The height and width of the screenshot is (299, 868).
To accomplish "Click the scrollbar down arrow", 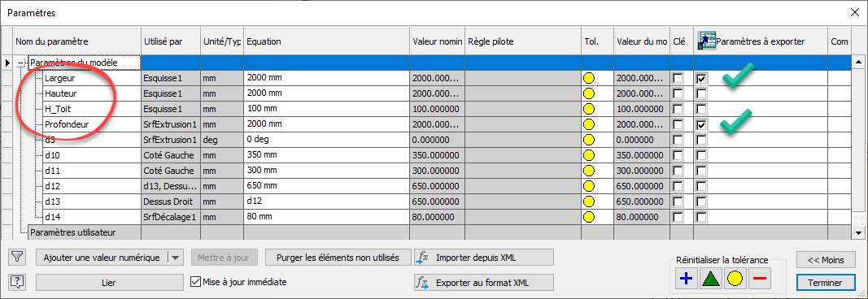I will 858,232.
